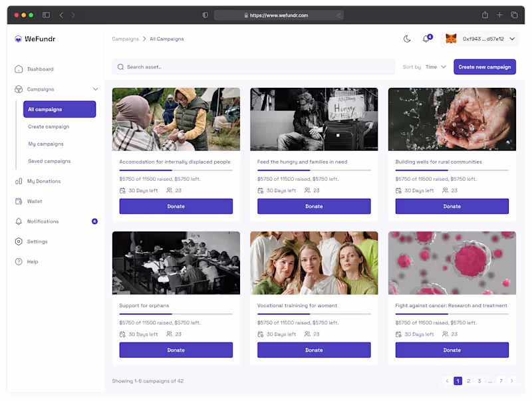This screenshot has height=401, width=532.
Task: Open Saved campaigns
Action: (x=49, y=161)
